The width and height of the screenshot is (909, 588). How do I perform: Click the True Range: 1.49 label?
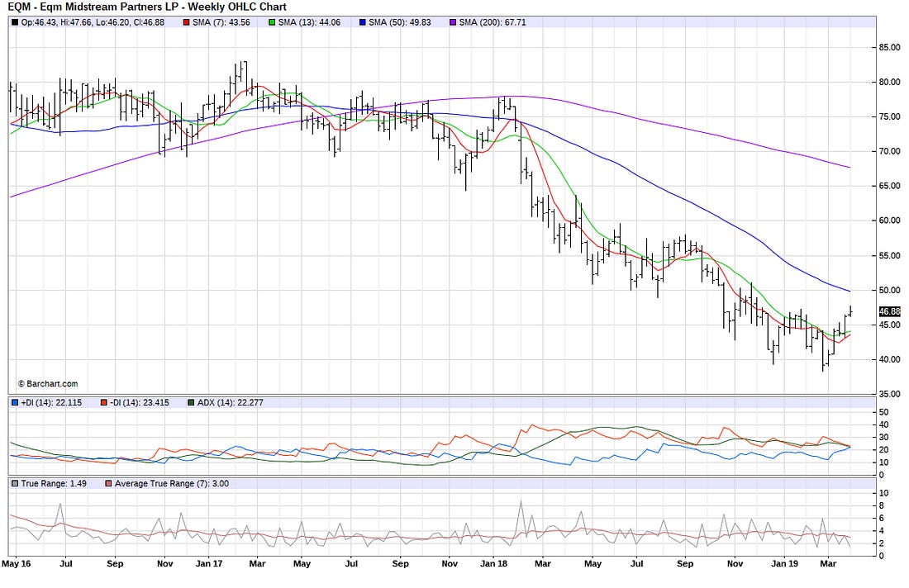(x=54, y=484)
